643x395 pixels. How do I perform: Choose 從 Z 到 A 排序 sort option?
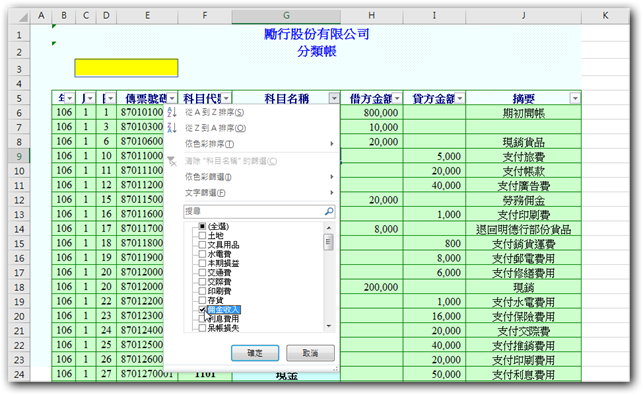[251, 128]
